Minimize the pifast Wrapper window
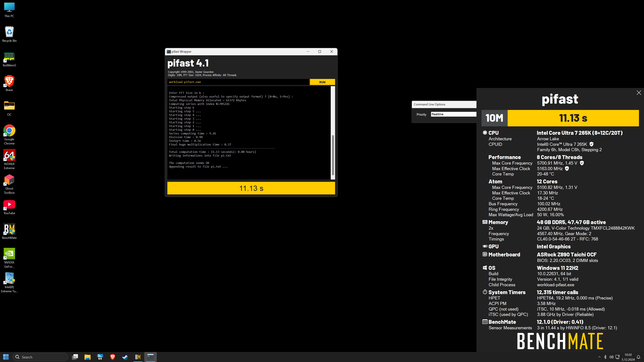The width and height of the screenshot is (644, 362). coord(308,51)
